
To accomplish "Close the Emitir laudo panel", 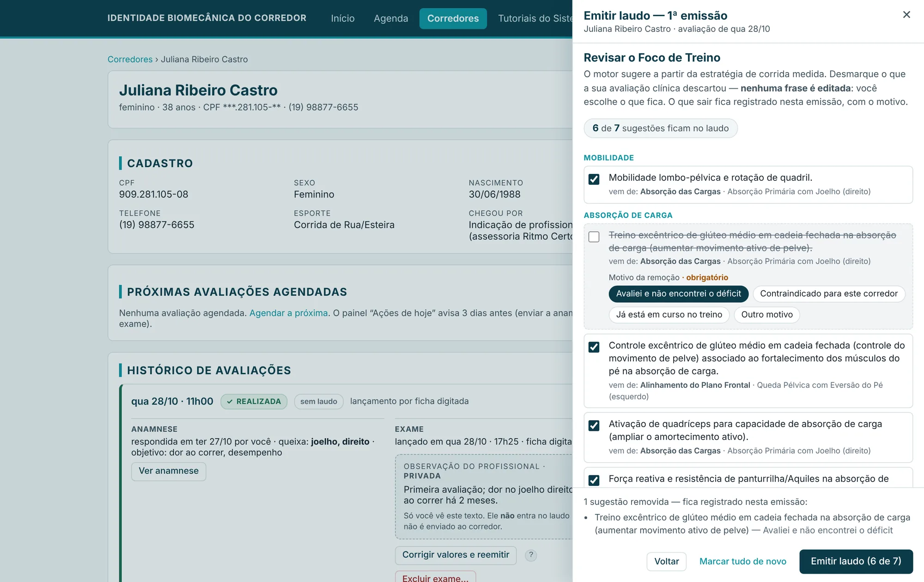I will click(906, 15).
